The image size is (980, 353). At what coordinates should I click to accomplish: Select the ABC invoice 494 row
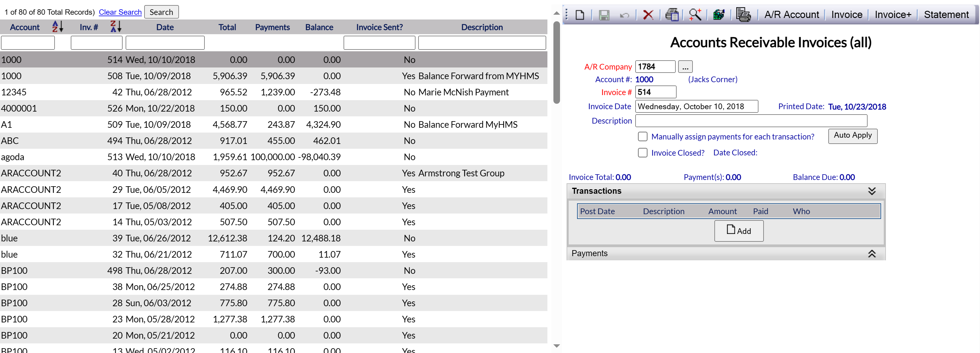(x=273, y=141)
